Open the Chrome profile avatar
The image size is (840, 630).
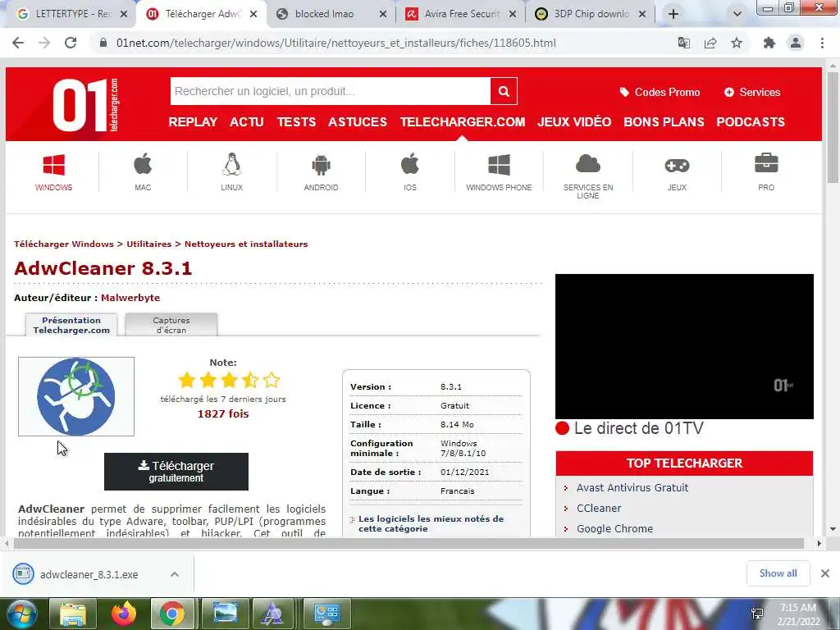pyautogui.click(x=796, y=43)
